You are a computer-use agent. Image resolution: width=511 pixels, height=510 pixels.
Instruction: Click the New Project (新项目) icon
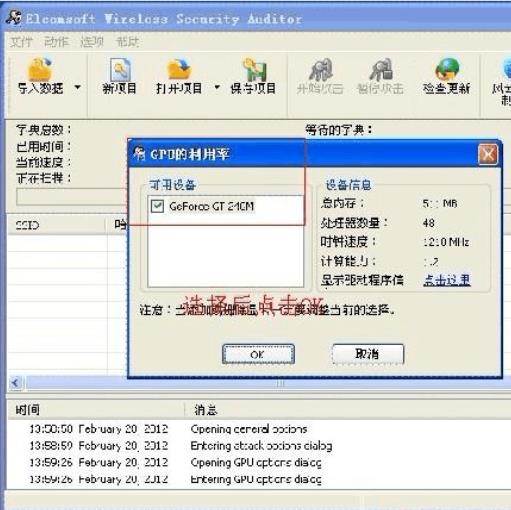[x=120, y=69]
